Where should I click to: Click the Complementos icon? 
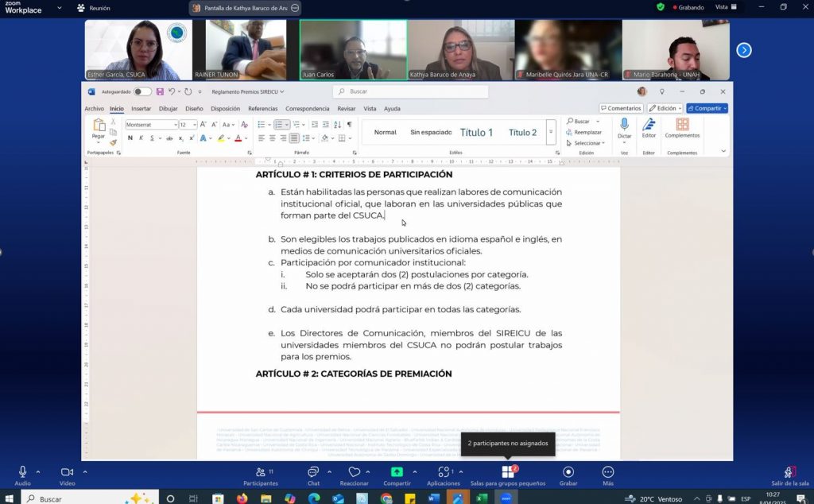click(x=682, y=125)
